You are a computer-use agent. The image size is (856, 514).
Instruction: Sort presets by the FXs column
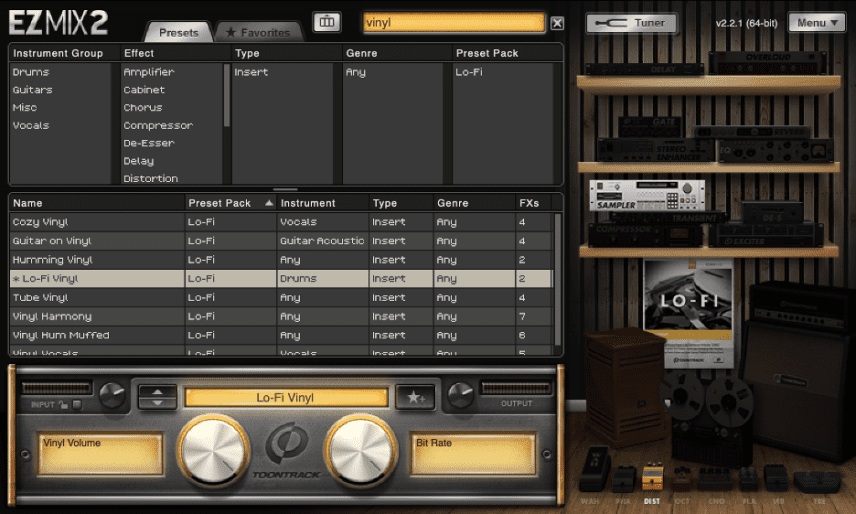click(x=533, y=203)
